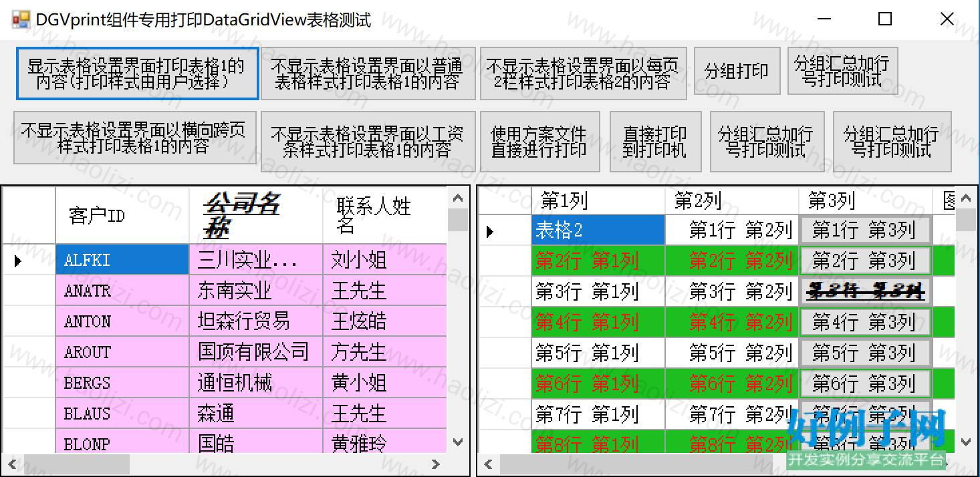Viewport: 980px width, 477px height.
Task: Select the 三川实业... cell
Action: pyautogui.click(x=256, y=259)
